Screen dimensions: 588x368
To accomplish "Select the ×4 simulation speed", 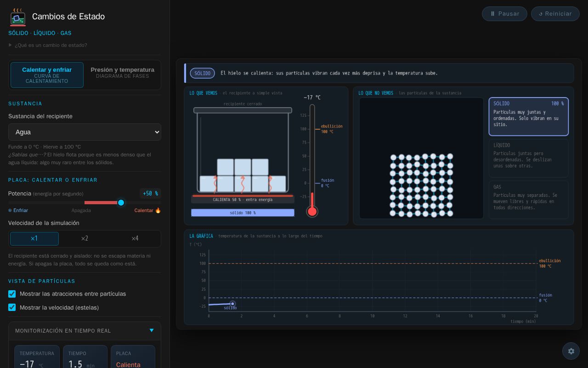I will [135, 239].
